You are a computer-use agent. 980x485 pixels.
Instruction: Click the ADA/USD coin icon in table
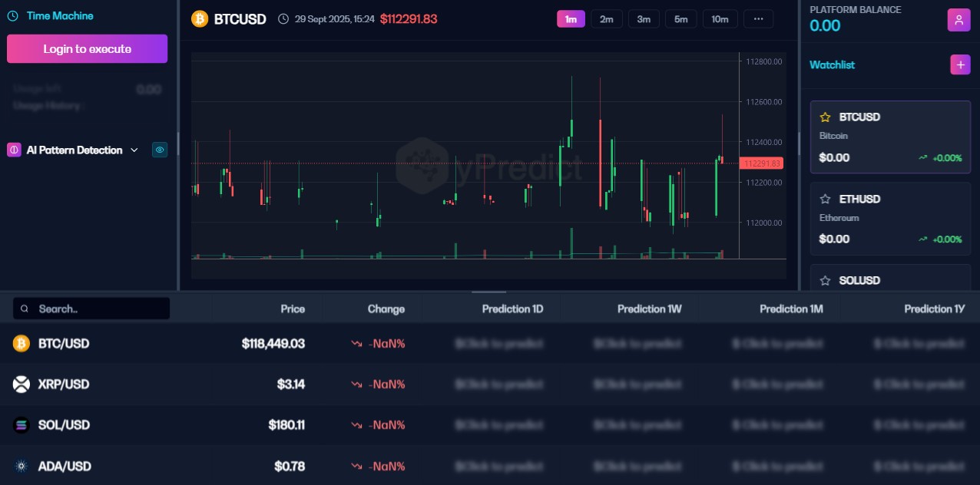21,466
